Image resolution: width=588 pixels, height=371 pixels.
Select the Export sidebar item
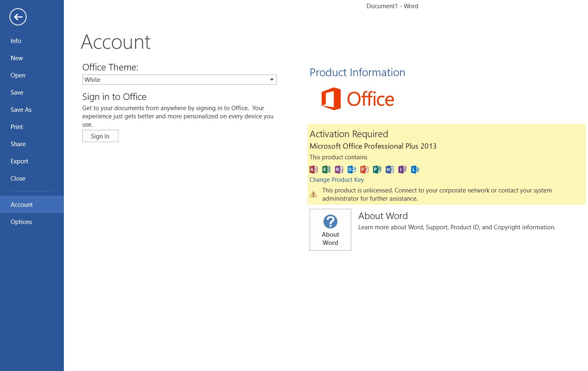coord(19,161)
